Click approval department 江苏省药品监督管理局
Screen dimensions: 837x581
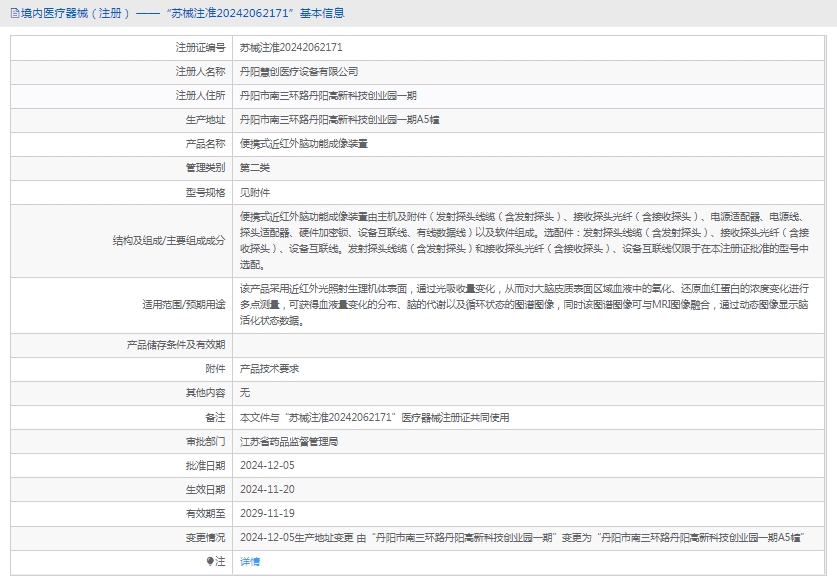tap(289, 441)
